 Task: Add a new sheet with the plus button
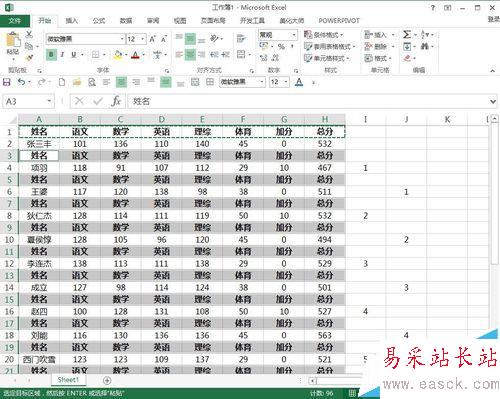[107, 380]
